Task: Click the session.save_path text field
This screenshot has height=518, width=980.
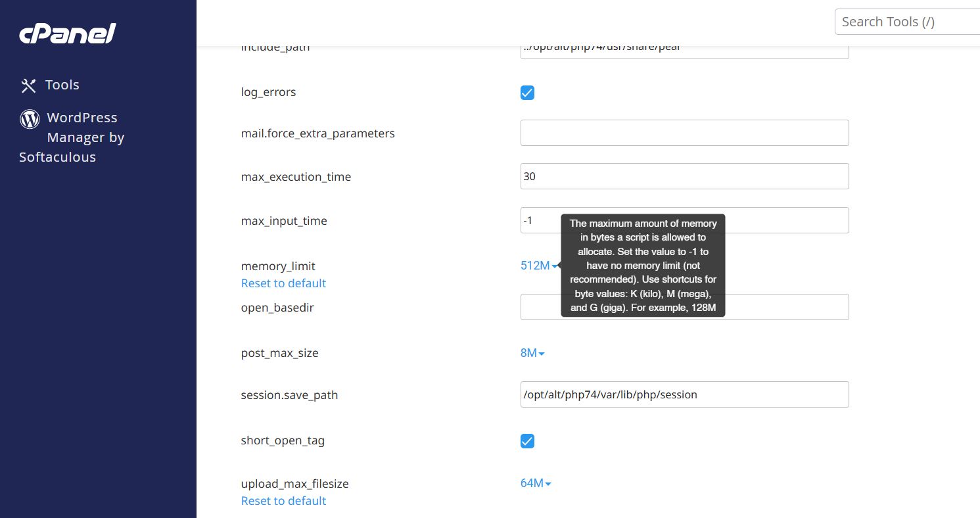Action: click(684, 394)
